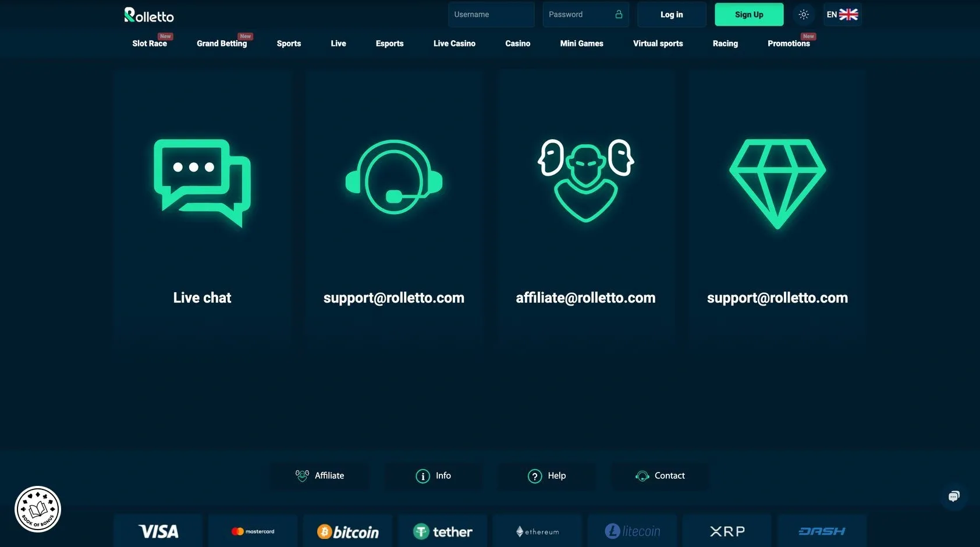Viewport: 980px width, 547px height.
Task: Open the Info footer button
Action: tap(434, 475)
